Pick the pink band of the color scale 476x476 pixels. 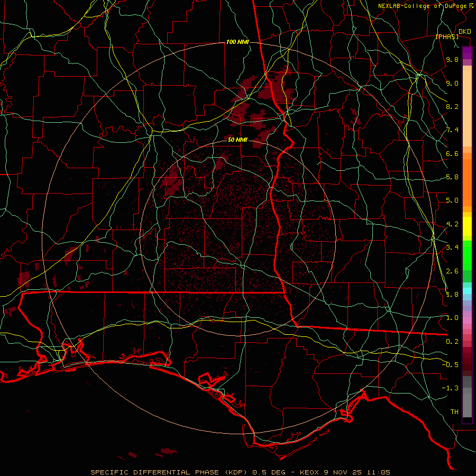point(467,321)
